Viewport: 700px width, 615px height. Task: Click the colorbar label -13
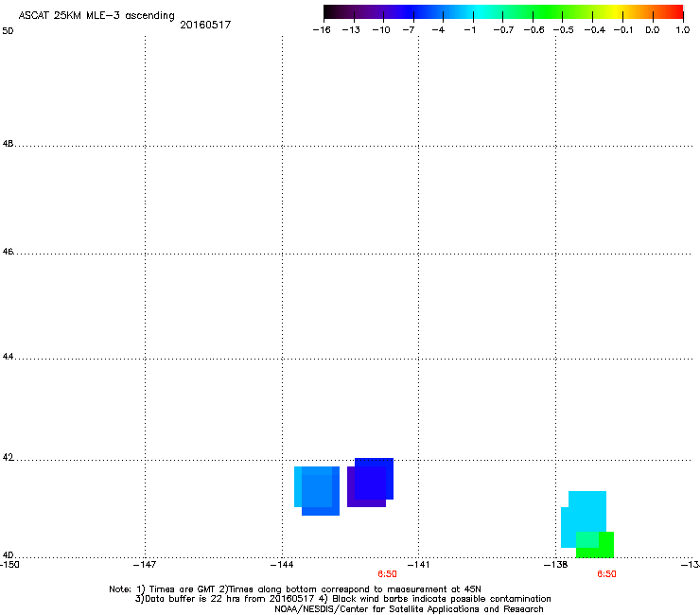click(351, 30)
